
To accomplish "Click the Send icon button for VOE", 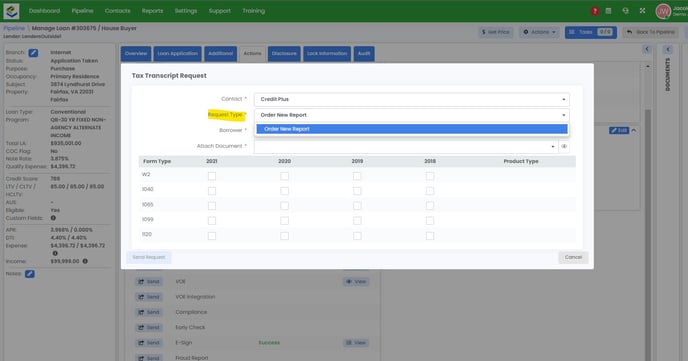I will point(149,282).
